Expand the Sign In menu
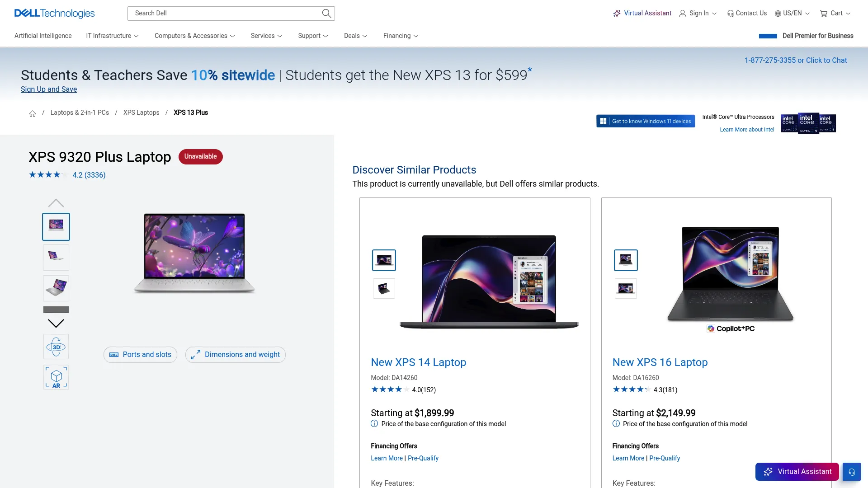This screenshot has height=488, width=868. 698,14
